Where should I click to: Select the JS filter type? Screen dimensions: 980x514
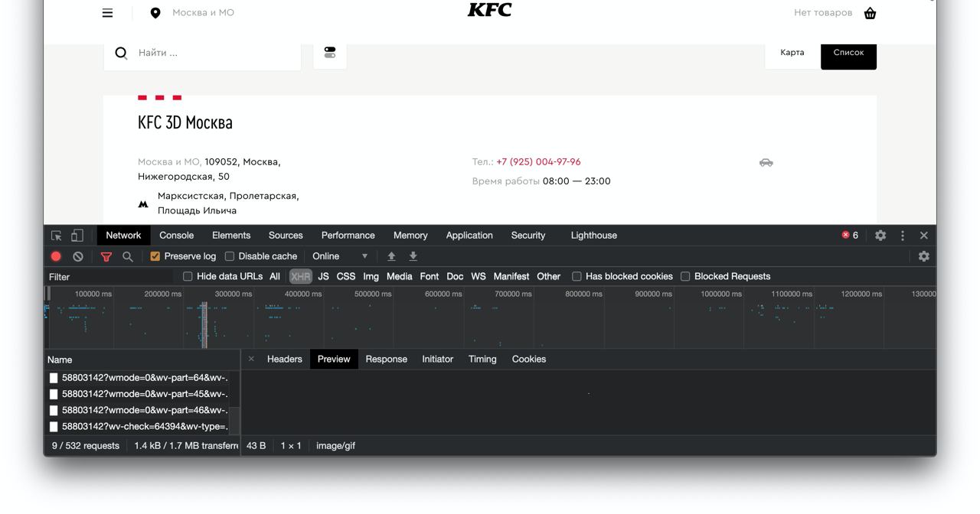coord(323,276)
